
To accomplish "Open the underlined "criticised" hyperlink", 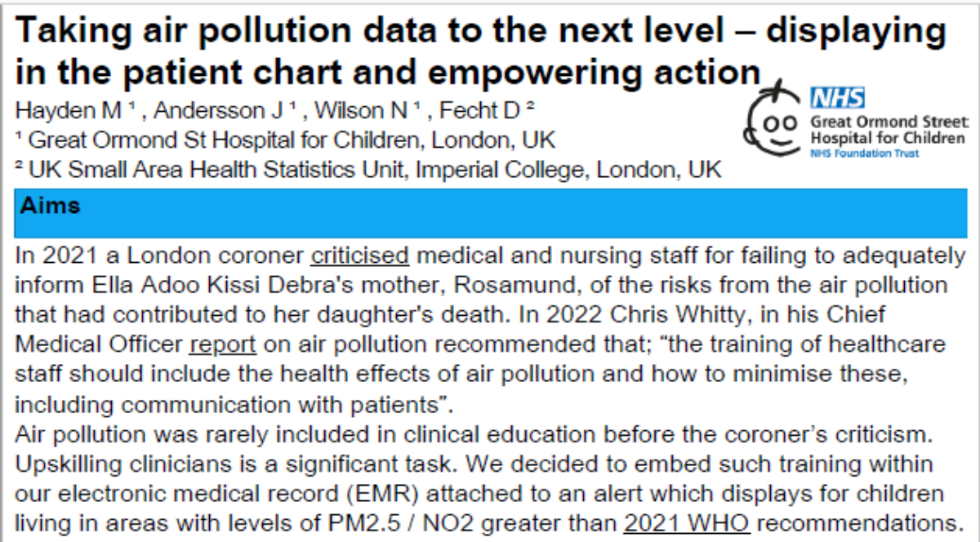I will [x=359, y=255].
